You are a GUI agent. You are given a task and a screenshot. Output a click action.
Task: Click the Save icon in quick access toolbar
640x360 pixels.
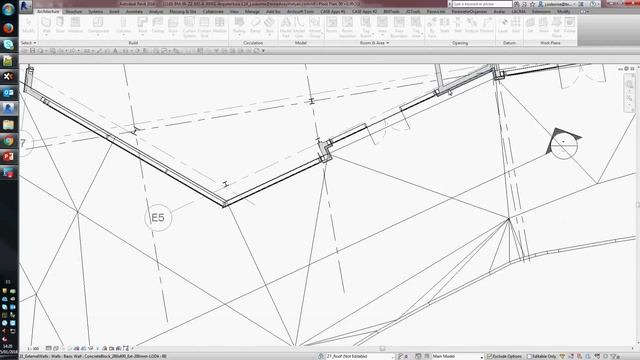click(x=33, y=51)
